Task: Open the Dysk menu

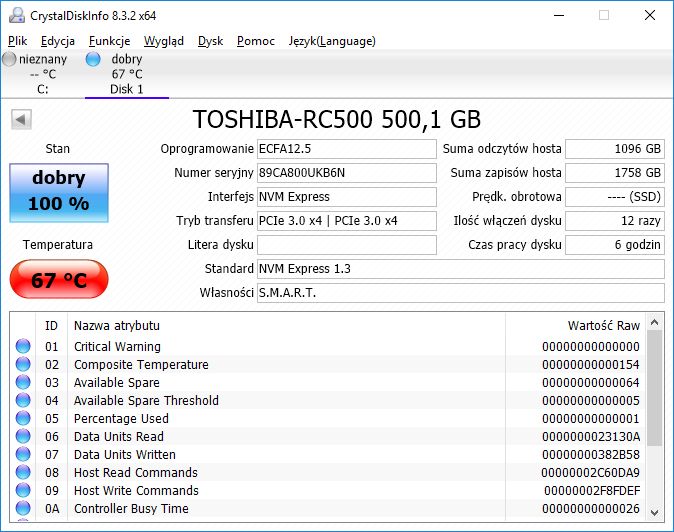Action: tap(210, 41)
